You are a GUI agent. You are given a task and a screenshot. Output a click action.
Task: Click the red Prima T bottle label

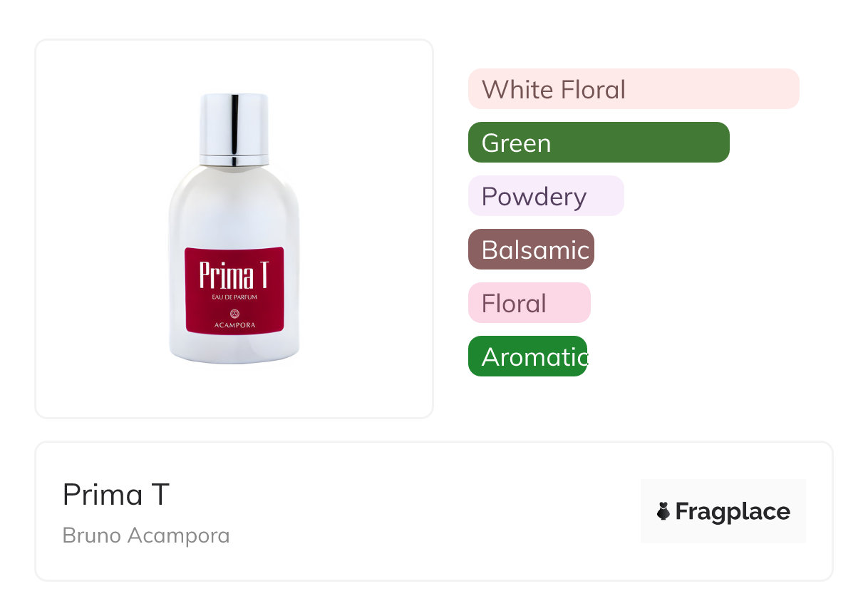click(234, 289)
